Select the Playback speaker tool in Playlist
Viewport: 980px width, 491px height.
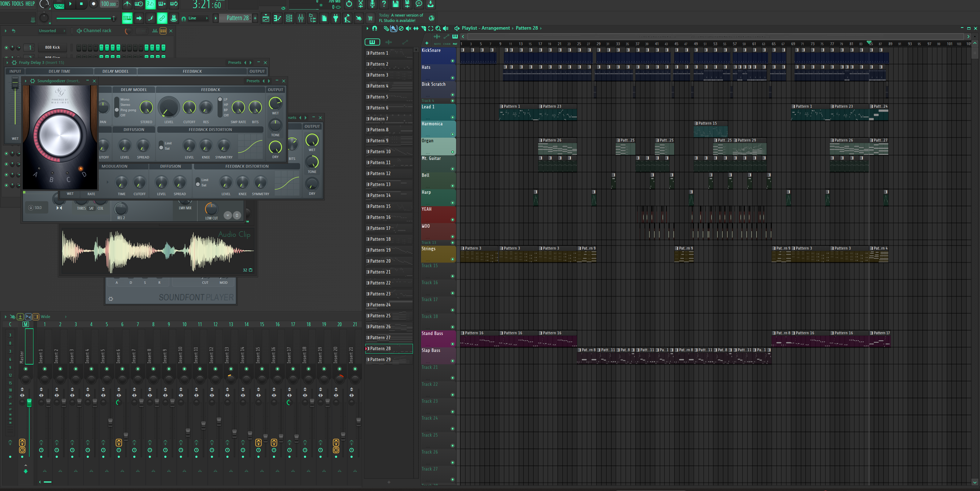445,28
